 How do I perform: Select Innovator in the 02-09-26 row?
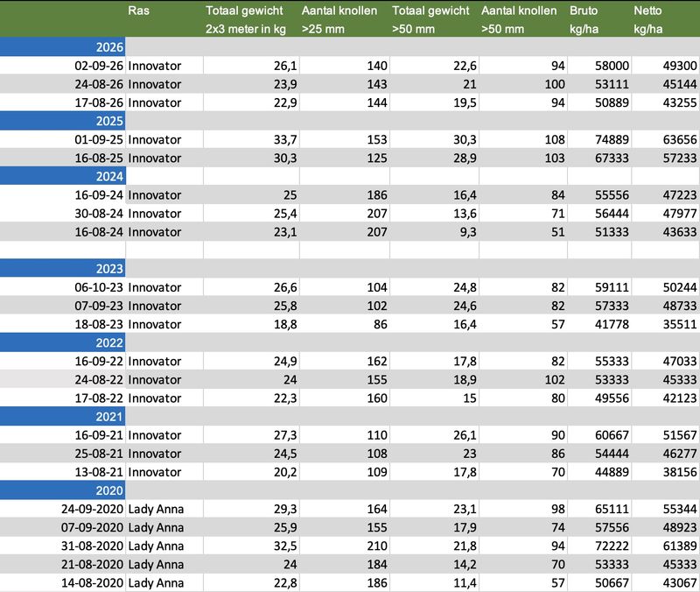tap(155, 66)
